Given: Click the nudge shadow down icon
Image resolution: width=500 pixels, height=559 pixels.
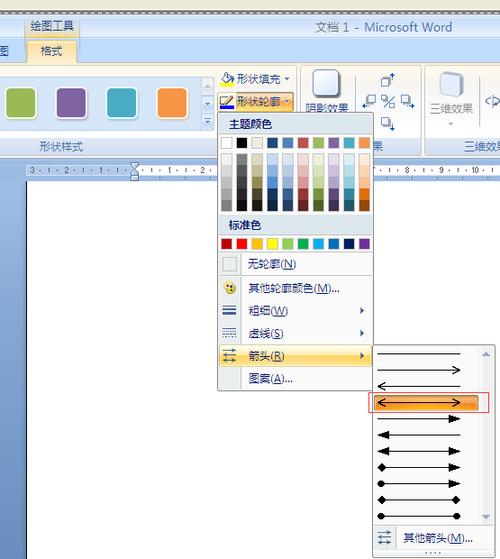Looking at the screenshot, I should click(x=388, y=124).
